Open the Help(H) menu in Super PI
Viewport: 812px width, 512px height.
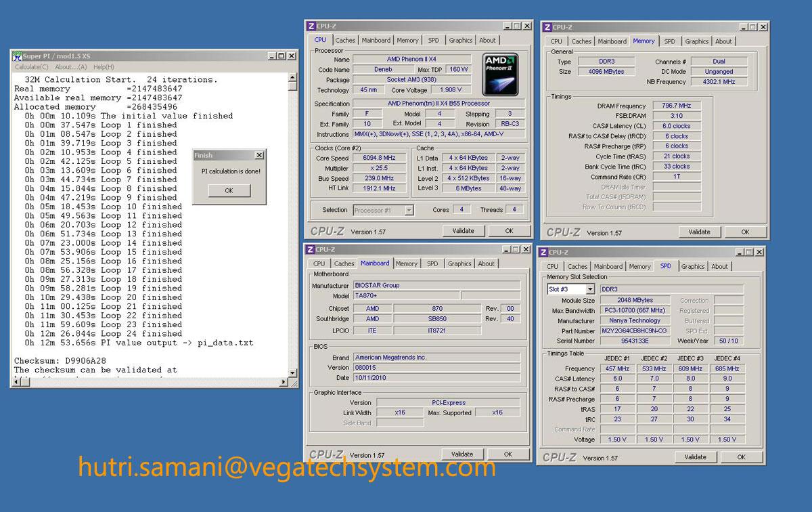[x=104, y=67]
